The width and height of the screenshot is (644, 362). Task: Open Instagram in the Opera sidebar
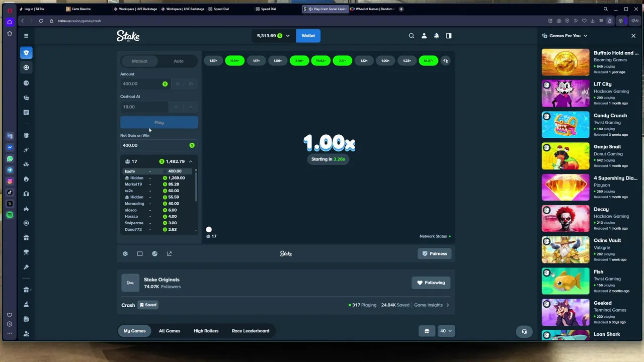coord(10,181)
